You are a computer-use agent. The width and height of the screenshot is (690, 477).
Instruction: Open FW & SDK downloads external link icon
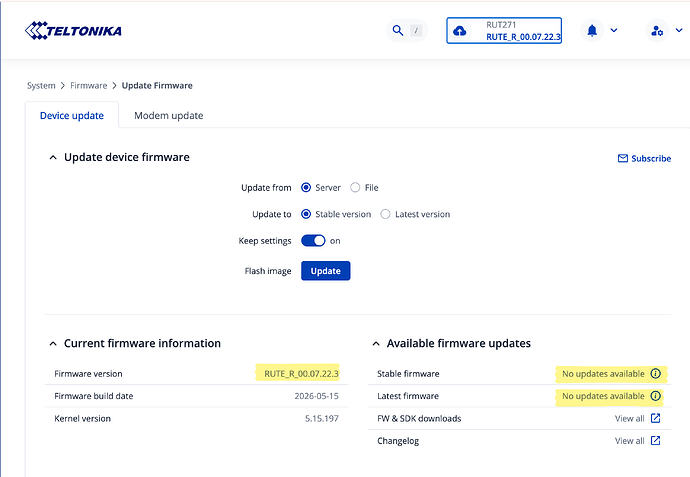coord(655,418)
